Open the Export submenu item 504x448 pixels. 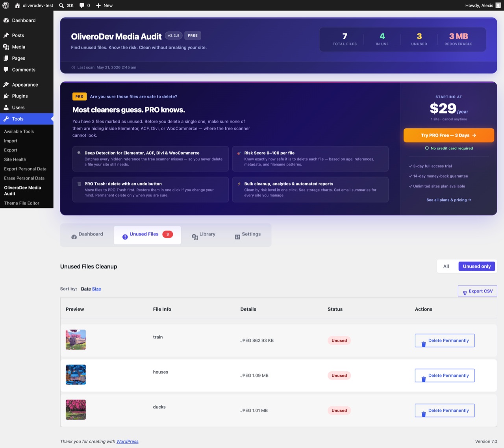tap(11, 150)
